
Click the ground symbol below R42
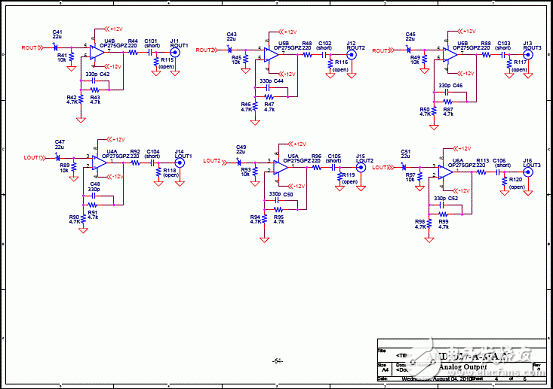(81, 120)
